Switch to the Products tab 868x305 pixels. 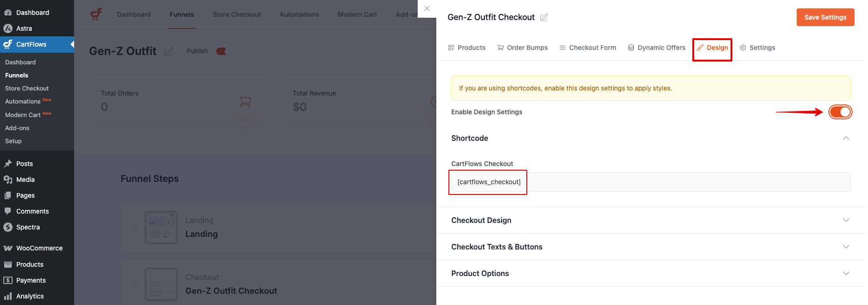(467, 48)
